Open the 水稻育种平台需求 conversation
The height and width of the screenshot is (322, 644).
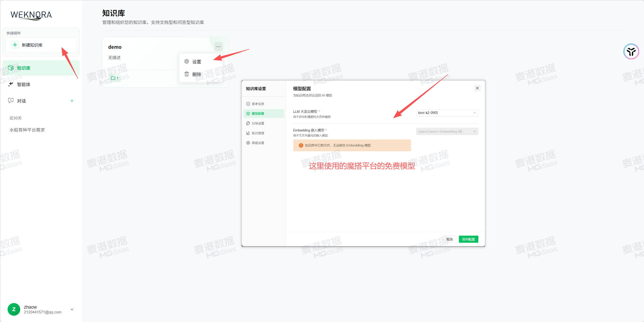tap(27, 130)
